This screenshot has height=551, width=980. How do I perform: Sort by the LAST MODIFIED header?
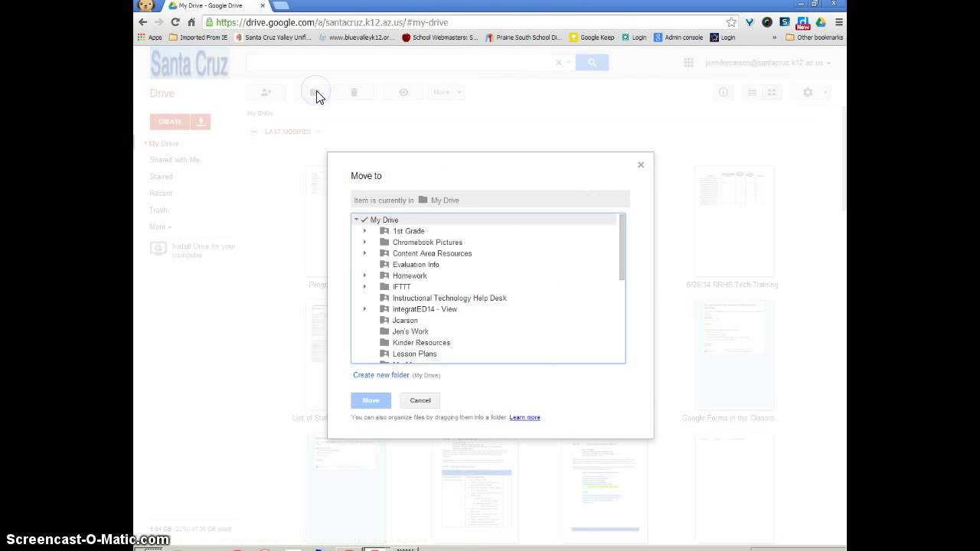[288, 132]
